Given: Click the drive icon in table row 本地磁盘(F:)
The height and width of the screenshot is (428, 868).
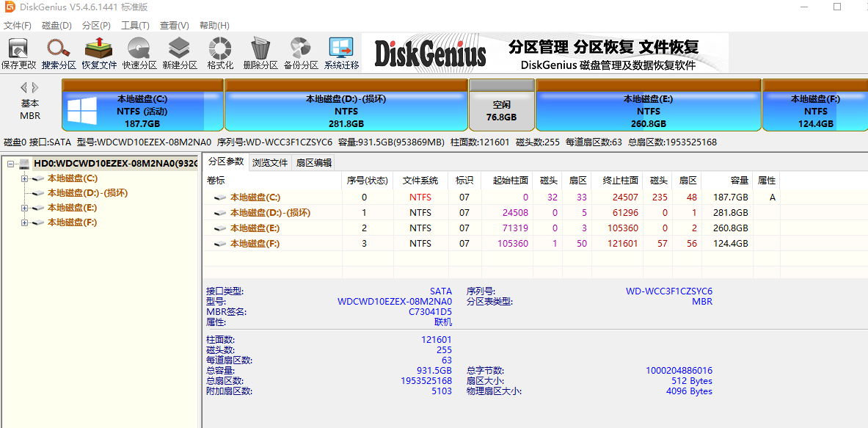Looking at the screenshot, I should point(220,244).
